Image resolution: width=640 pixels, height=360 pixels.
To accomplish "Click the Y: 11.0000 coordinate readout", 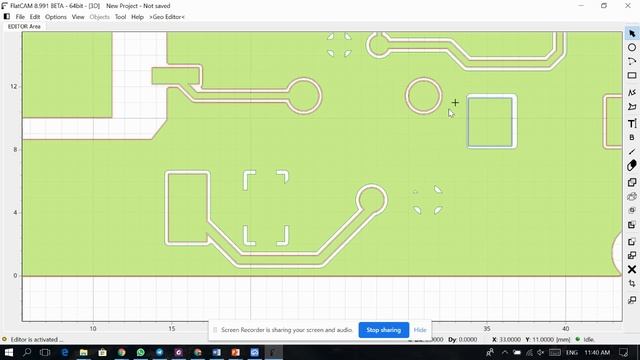I will (539, 339).
